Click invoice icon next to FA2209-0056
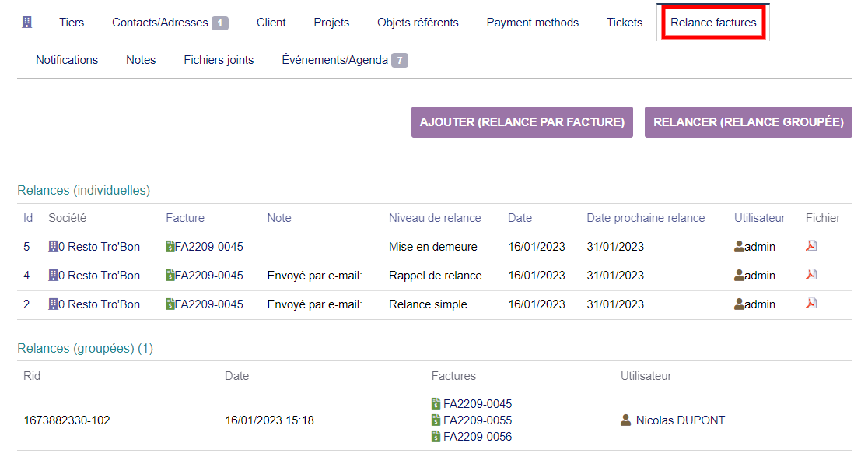Screen dimensions: 868x464 click(436, 437)
